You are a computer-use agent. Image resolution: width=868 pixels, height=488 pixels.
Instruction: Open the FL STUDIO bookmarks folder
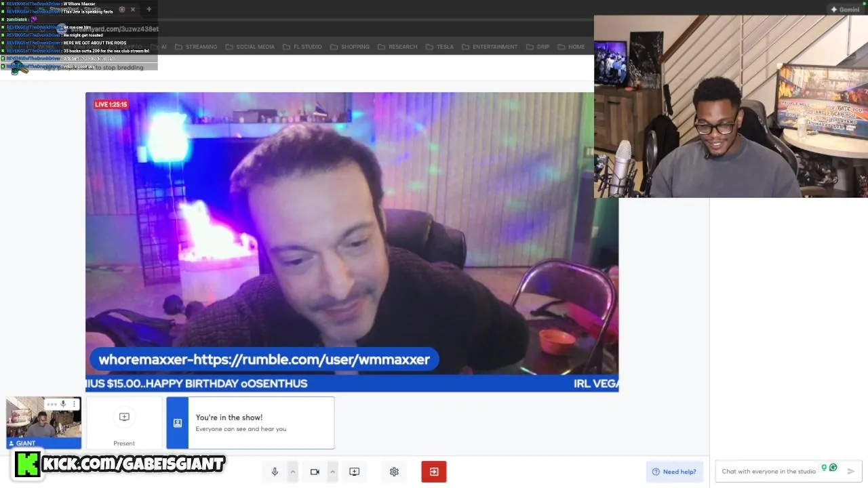tap(302, 47)
